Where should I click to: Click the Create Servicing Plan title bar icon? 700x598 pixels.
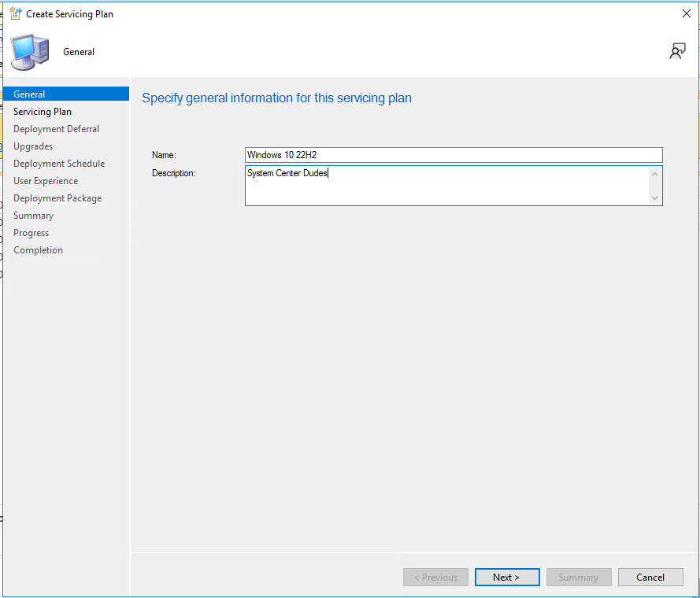(14, 13)
